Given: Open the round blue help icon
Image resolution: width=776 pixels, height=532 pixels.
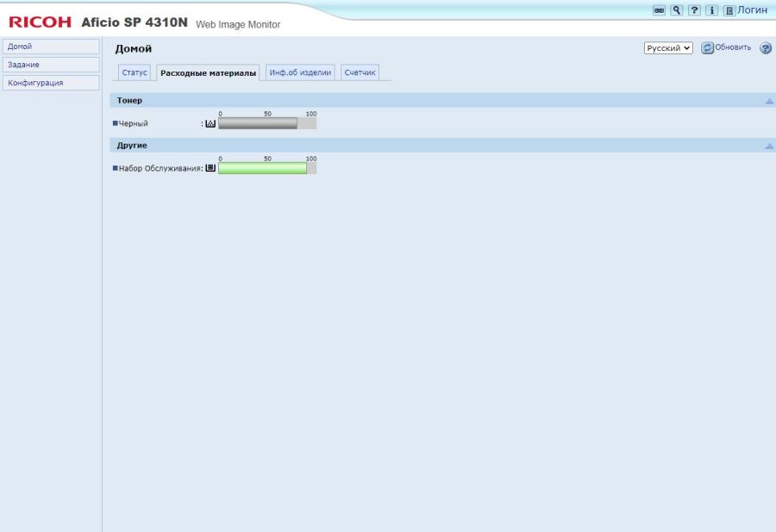Looking at the screenshot, I should click(x=765, y=48).
